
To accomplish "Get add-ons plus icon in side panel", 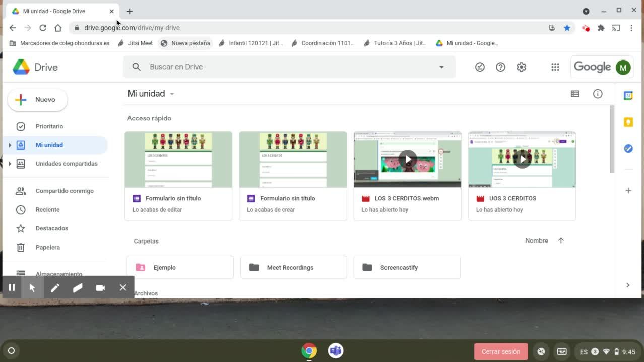I will pos(628,191).
